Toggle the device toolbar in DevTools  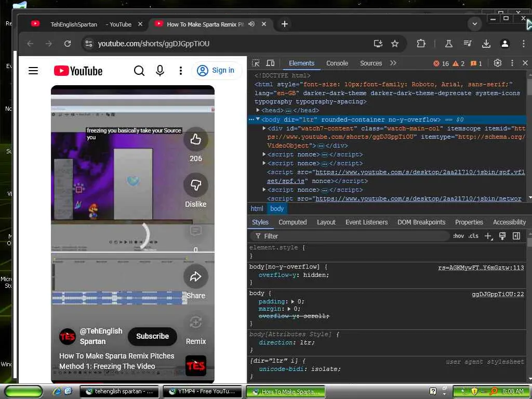point(270,63)
